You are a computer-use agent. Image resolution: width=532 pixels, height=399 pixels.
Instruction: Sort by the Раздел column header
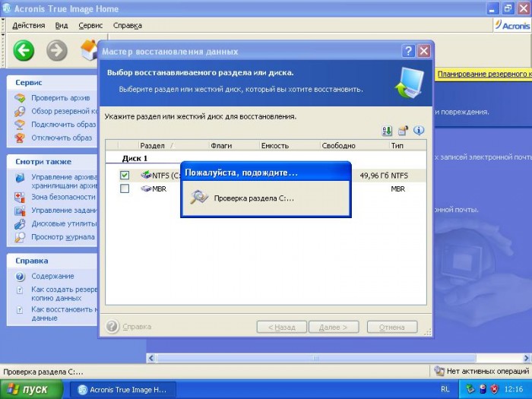(x=173, y=146)
